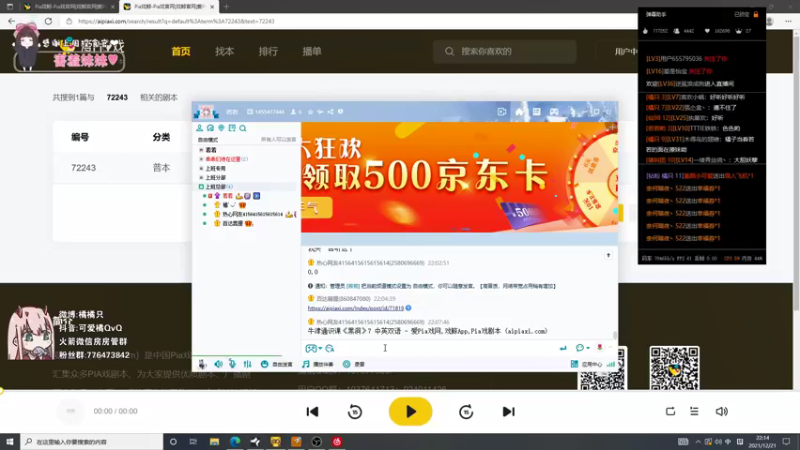This screenshot has width=800, height=450.
Task: Rewind 15 seconds in player
Action: coord(355,411)
